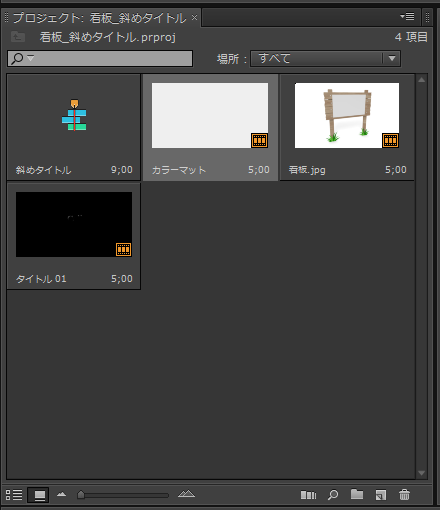Open the project panel menu
This screenshot has height=510, width=440.
(407, 16)
